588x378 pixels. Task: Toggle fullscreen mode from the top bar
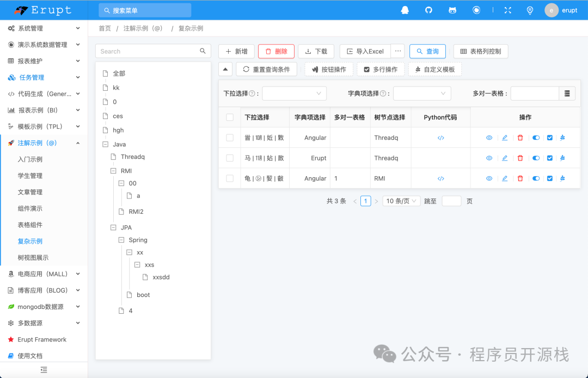click(508, 10)
